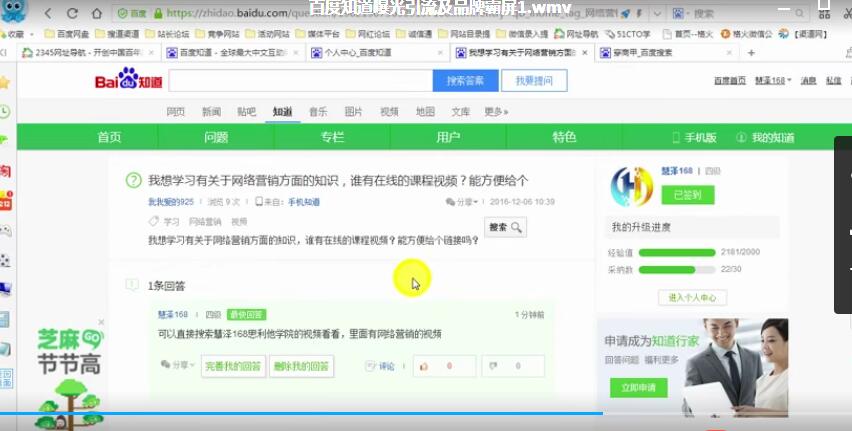The width and height of the screenshot is (852, 431).
Task: Open the 网红论坛 bookmark folder
Action: coord(368,34)
